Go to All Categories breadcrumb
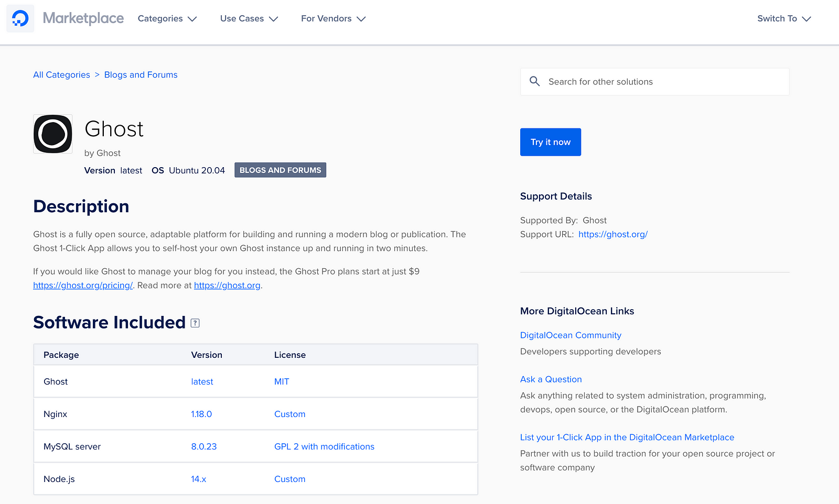Viewport: 839px width, 504px height. 61,75
